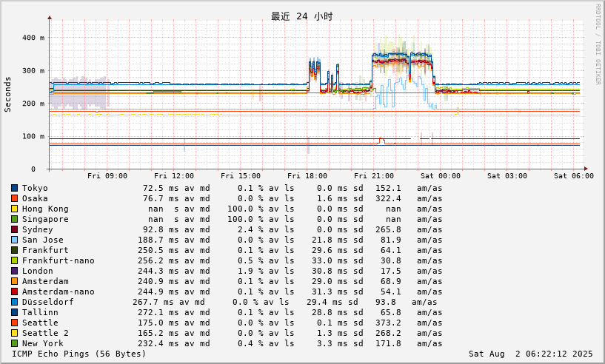Click the Fri 15:00 time axis label
Viewport: 605px width, 364px height.
coord(241,176)
